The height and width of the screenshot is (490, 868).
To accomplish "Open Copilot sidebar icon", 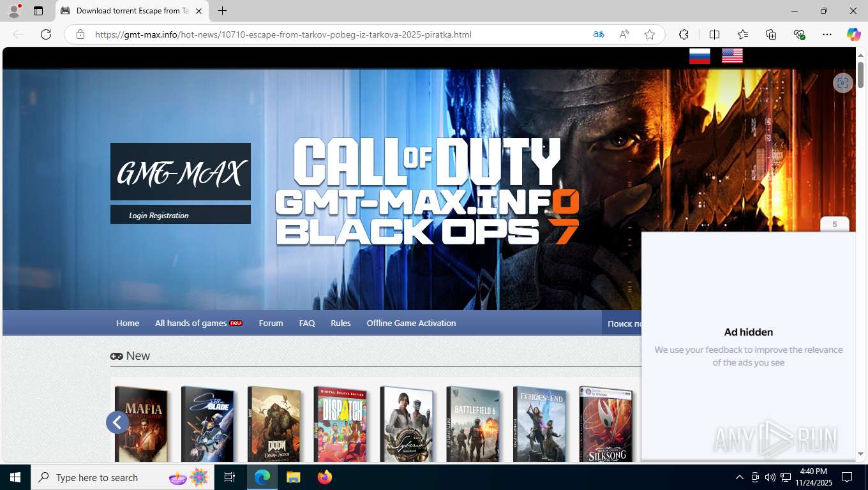I will [x=853, y=34].
